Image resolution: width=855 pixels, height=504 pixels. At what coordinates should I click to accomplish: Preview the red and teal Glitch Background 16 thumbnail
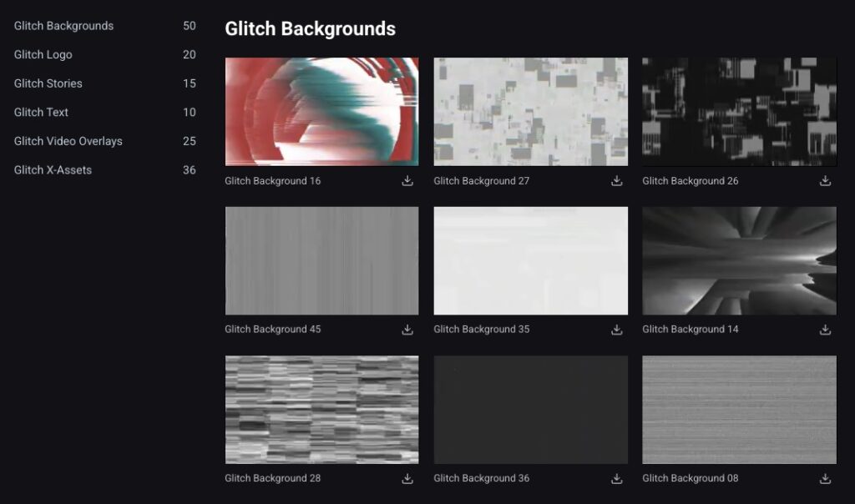coord(321,112)
